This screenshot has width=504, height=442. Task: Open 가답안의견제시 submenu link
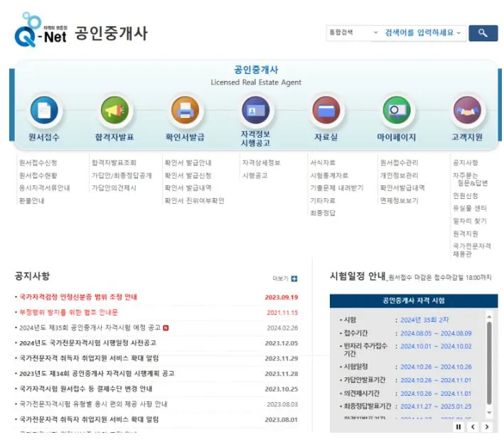(114, 188)
